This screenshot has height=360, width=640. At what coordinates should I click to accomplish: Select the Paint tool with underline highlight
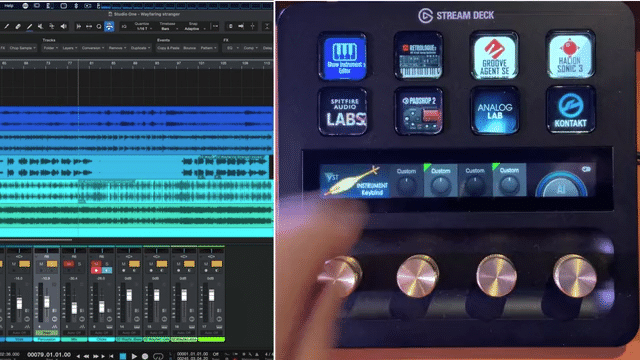tap(29, 27)
